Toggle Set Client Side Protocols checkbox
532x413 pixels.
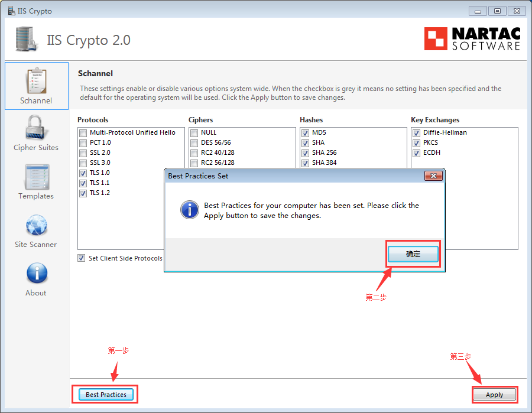(82, 258)
